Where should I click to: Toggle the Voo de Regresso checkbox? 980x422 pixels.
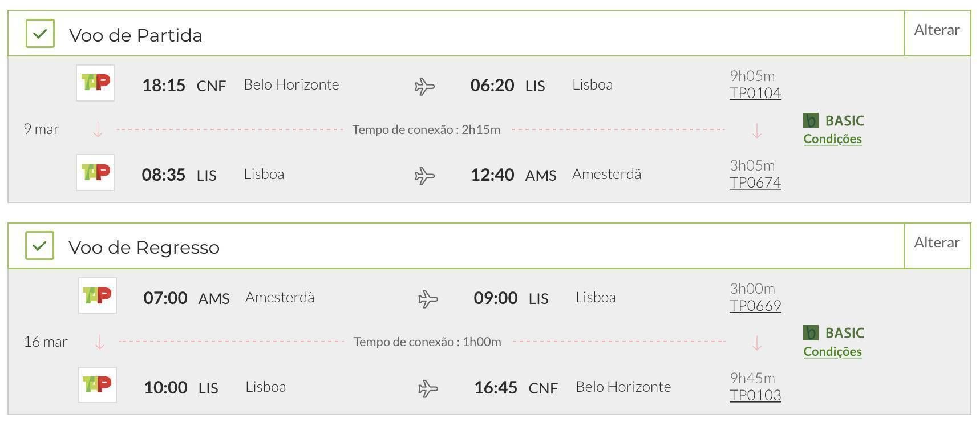(39, 246)
